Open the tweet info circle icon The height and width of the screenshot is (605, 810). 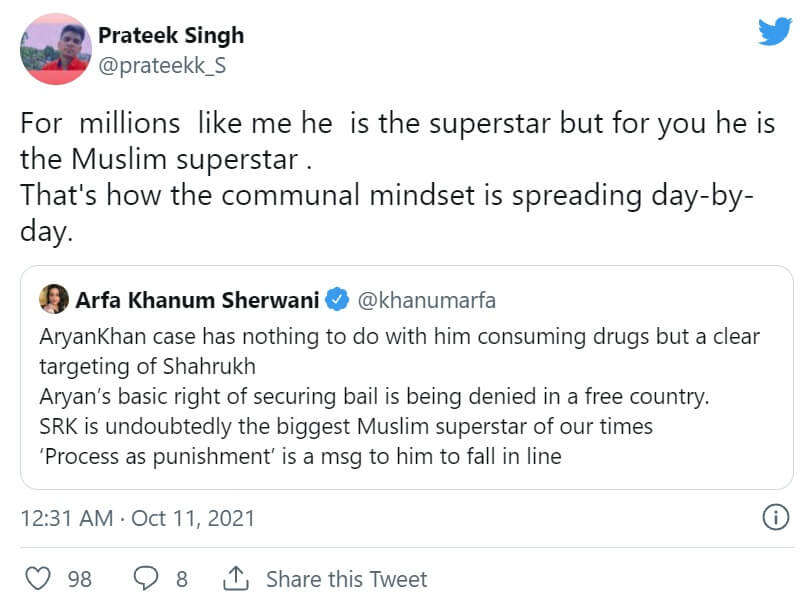pos(775,517)
